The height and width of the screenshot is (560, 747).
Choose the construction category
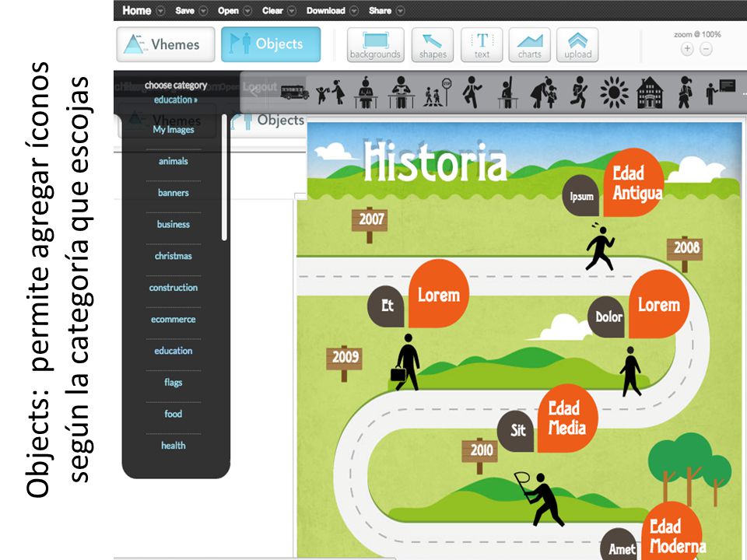pos(174,288)
